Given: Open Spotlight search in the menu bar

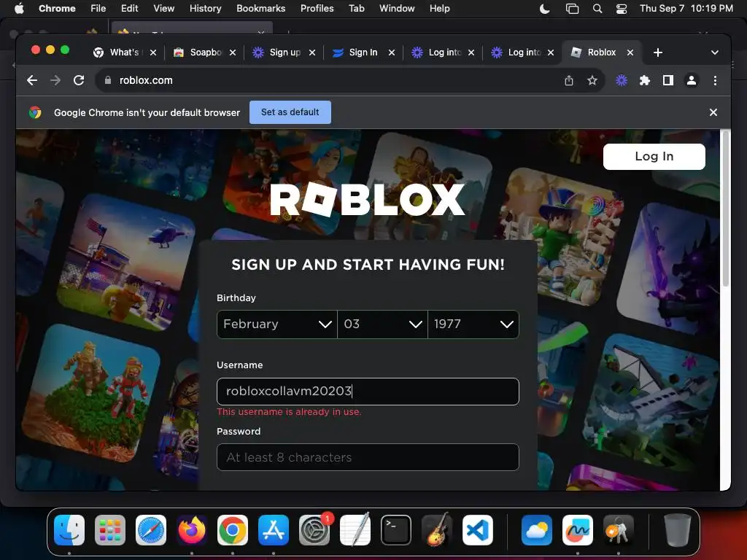Looking at the screenshot, I should click(597, 9).
